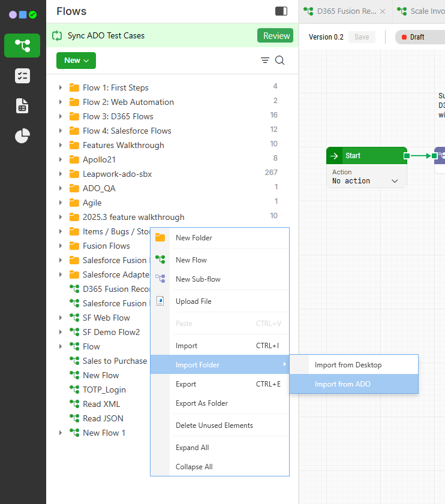The image size is (445, 504).
Task: Close the D365 Fusion tab
Action: 383,11
